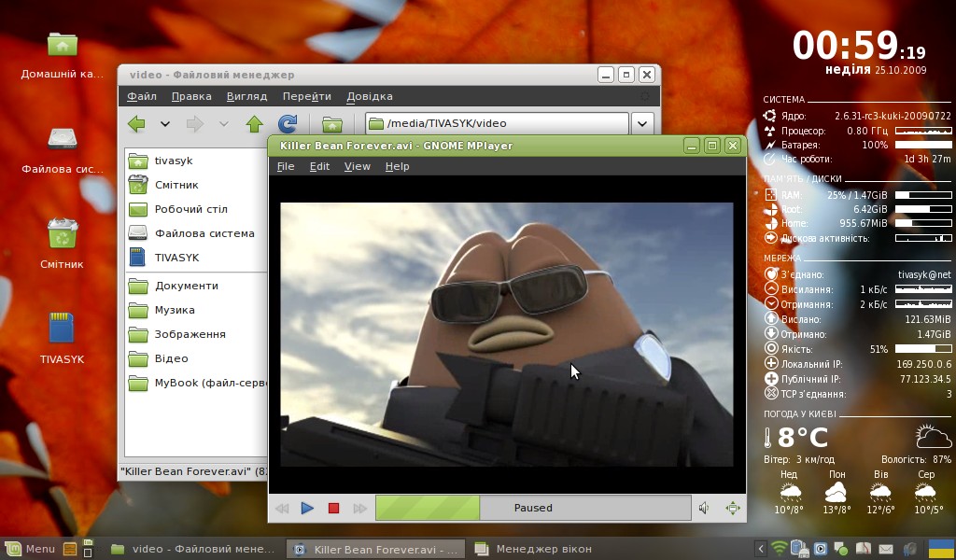This screenshot has width=956, height=560.
Task: Click the Wi-Fi signal tray icon
Action: [780, 549]
